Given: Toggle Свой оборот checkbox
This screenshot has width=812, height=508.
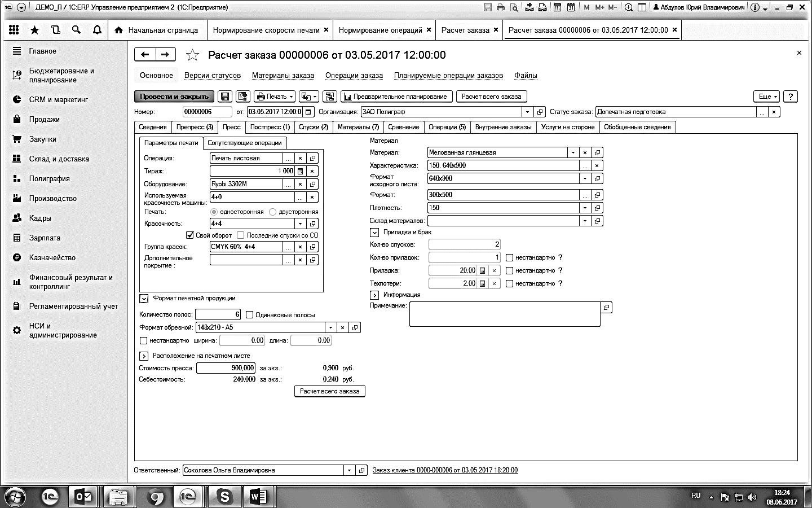Looking at the screenshot, I should point(190,235).
